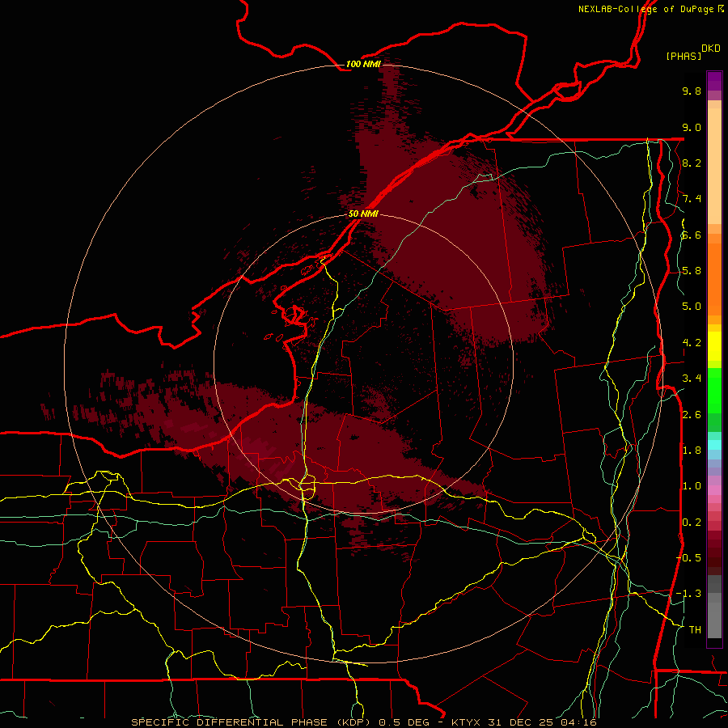Click the light peach color bar segment

click(714, 166)
